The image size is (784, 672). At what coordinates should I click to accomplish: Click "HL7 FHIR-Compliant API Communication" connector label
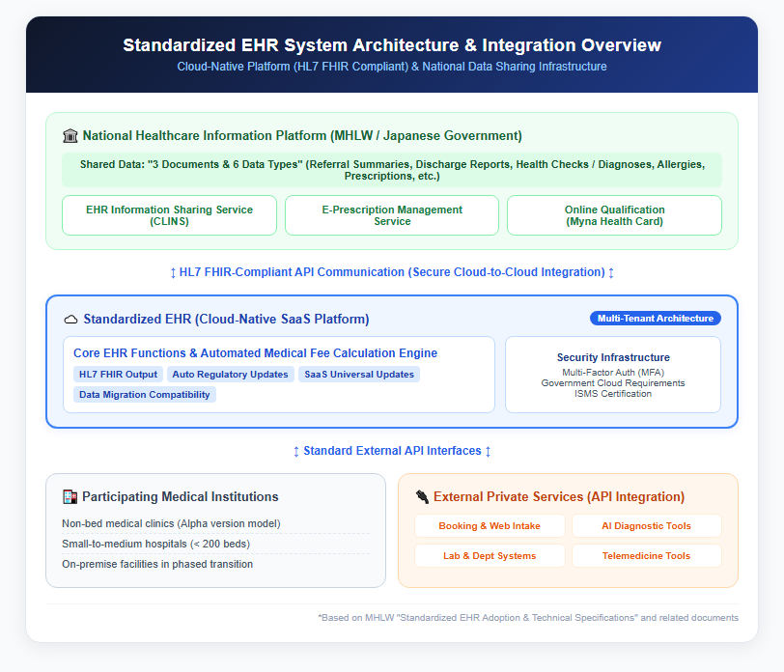tap(392, 272)
